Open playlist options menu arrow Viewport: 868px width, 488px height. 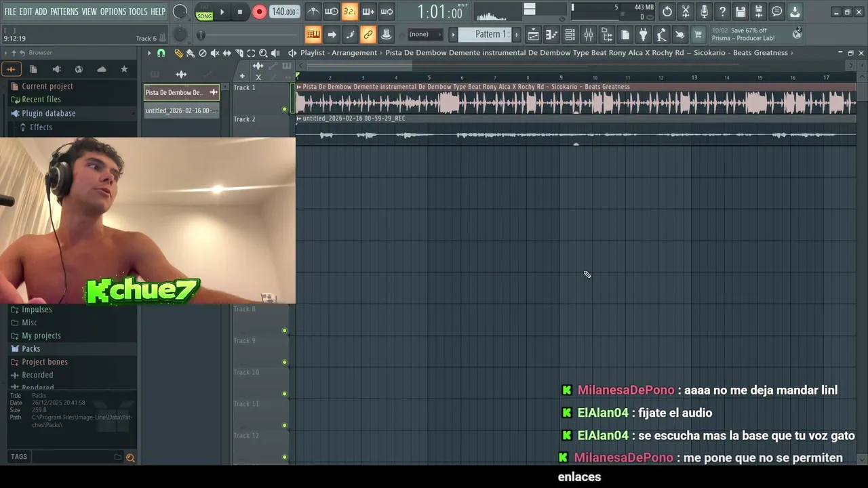pyautogui.click(x=149, y=53)
